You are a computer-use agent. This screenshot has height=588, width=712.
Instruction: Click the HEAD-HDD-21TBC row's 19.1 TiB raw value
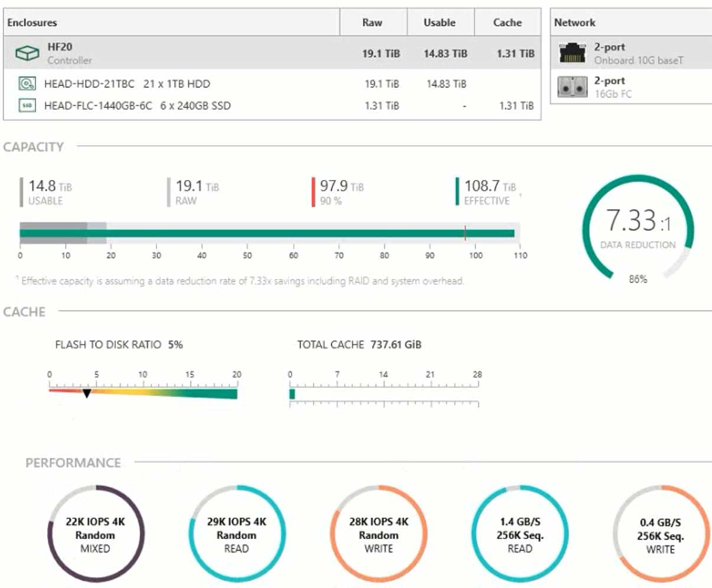tap(382, 84)
